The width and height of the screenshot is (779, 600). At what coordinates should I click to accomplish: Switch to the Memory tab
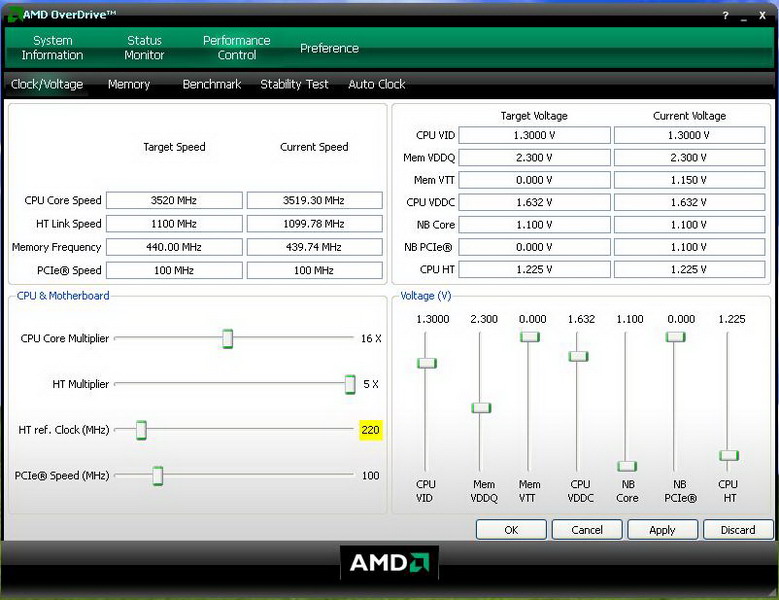pyautogui.click(x=129, y=84)
